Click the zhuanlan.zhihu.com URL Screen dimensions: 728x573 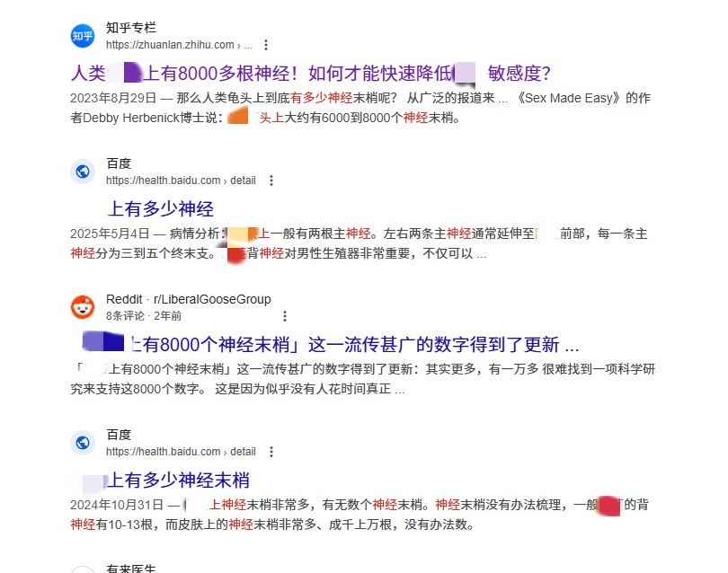[179, 45]
